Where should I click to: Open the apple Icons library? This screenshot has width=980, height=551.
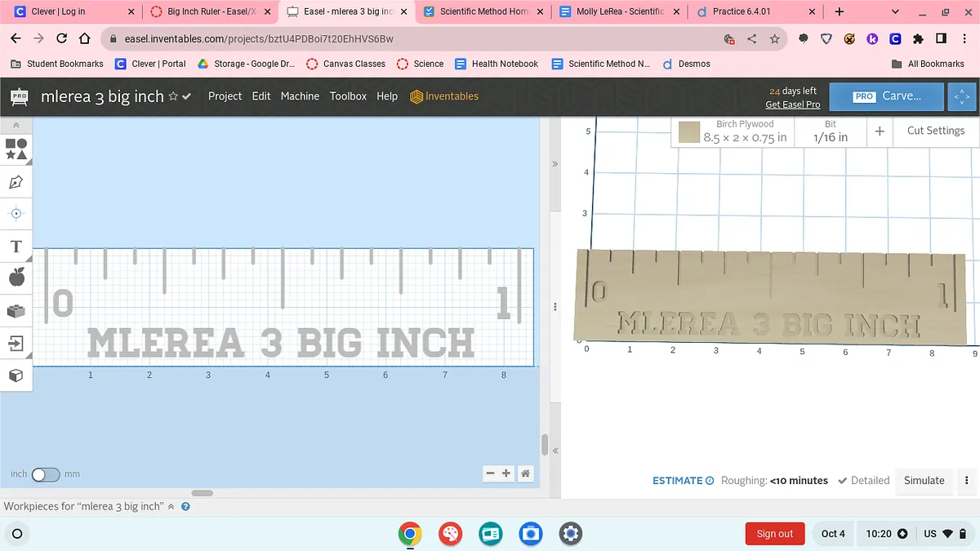[x=16, y=278]
